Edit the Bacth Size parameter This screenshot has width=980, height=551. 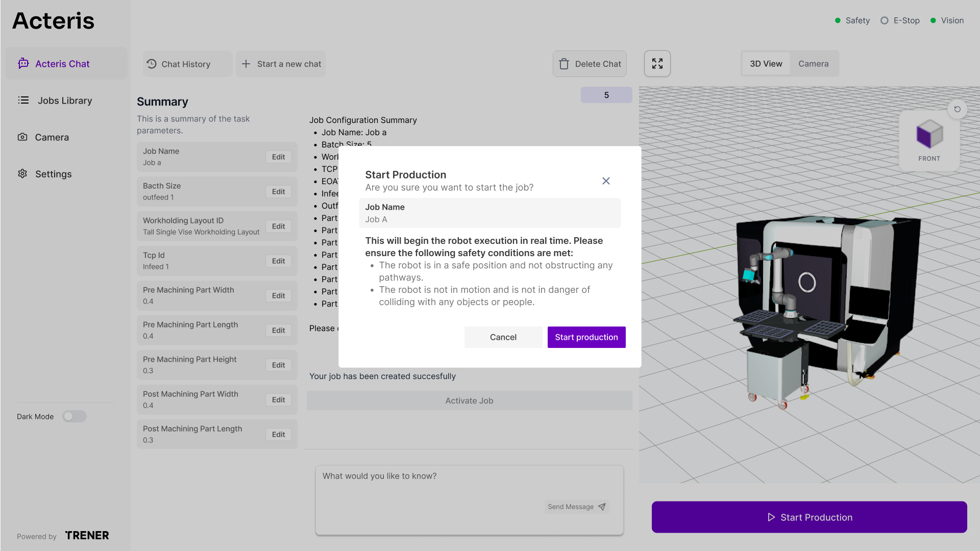tap(278, 191)
